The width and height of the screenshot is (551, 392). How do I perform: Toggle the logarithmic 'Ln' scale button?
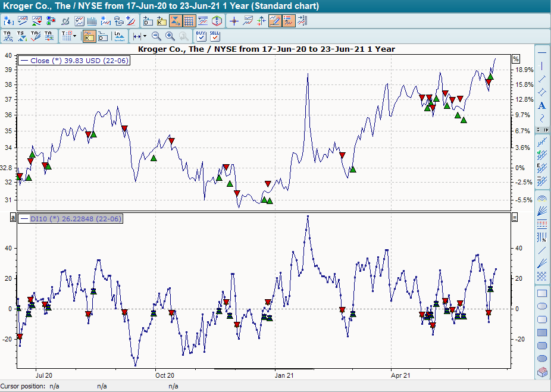(x=118, y=36)
